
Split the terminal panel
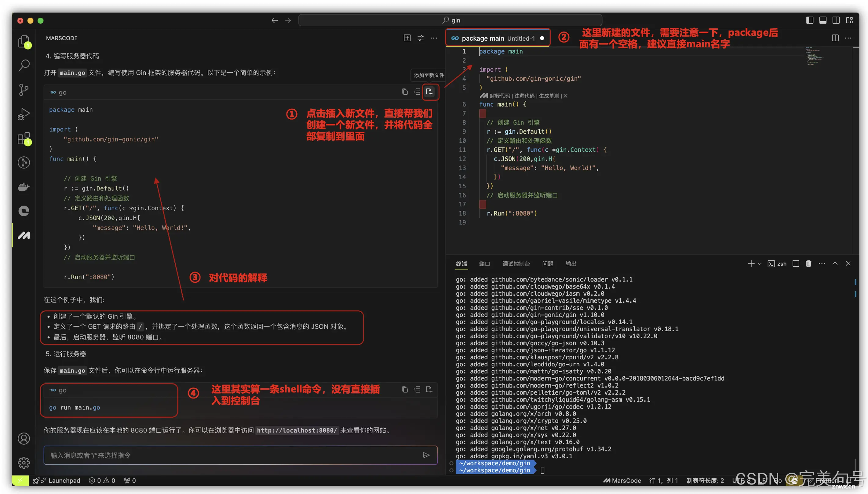795,263
